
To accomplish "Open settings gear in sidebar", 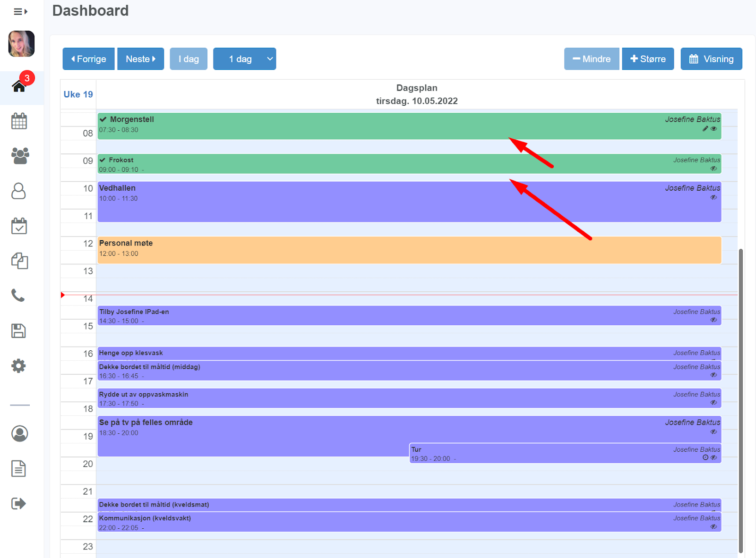I will pyautogui.click(x=18, y=365).
